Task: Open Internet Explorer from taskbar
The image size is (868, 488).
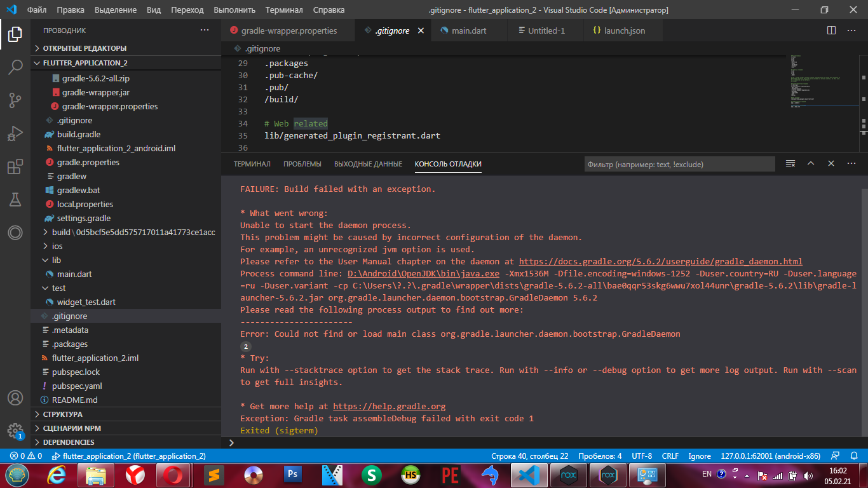Action: click(57, 475)
